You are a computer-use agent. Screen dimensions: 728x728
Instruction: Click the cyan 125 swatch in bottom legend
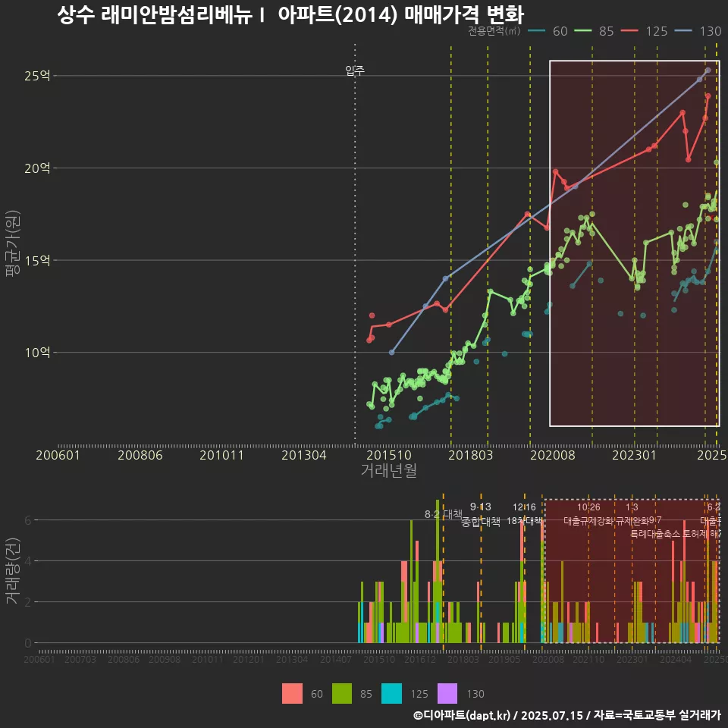(x=391, y=694)
